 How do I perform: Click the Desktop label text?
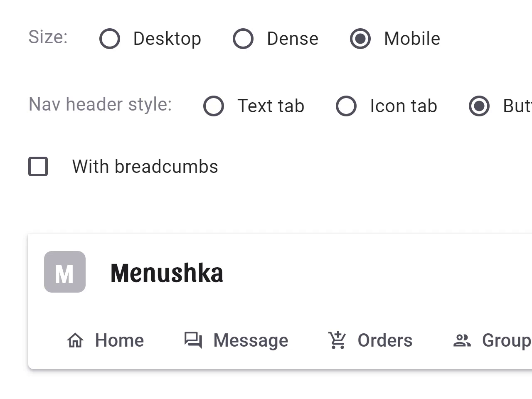(x=167, y=39)
